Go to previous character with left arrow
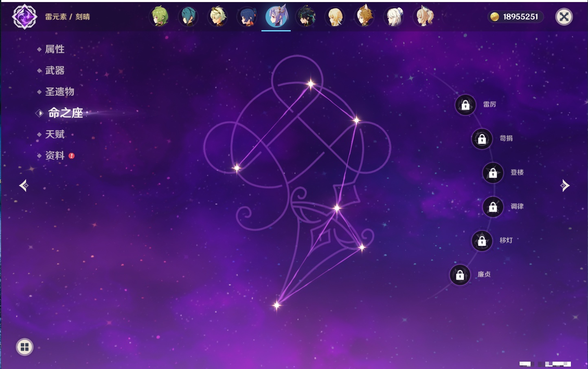Viewport: 588px width, 369px height. (x=24, y=186)
